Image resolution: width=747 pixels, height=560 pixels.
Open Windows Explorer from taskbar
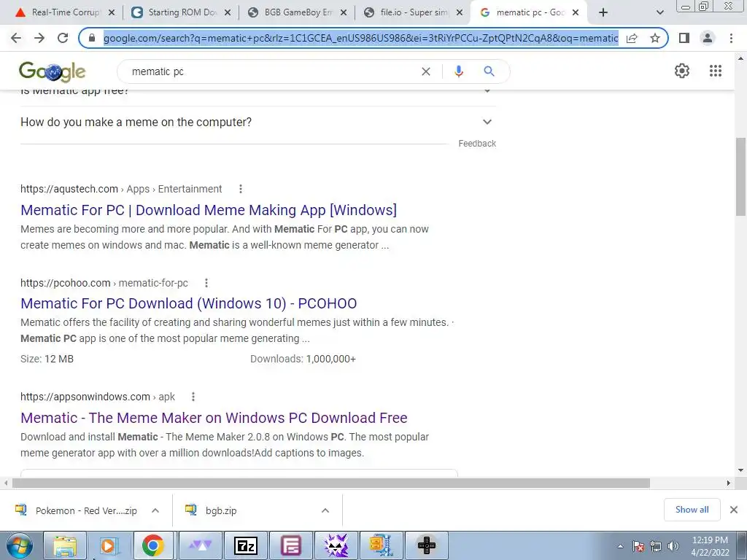(x=65, y=545)
